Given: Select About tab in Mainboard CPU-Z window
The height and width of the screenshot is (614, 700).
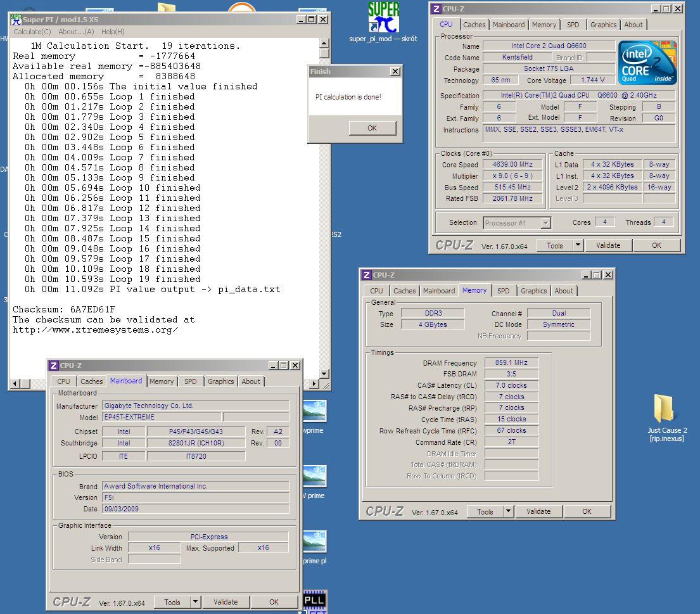Looking at the screenshot, I should (250, 381).
